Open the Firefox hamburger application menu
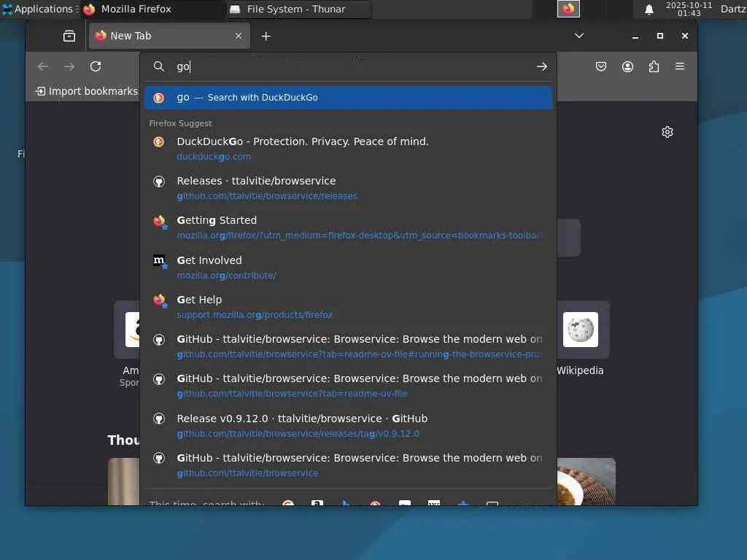This screenshot has width=747, height=560. 680,66
